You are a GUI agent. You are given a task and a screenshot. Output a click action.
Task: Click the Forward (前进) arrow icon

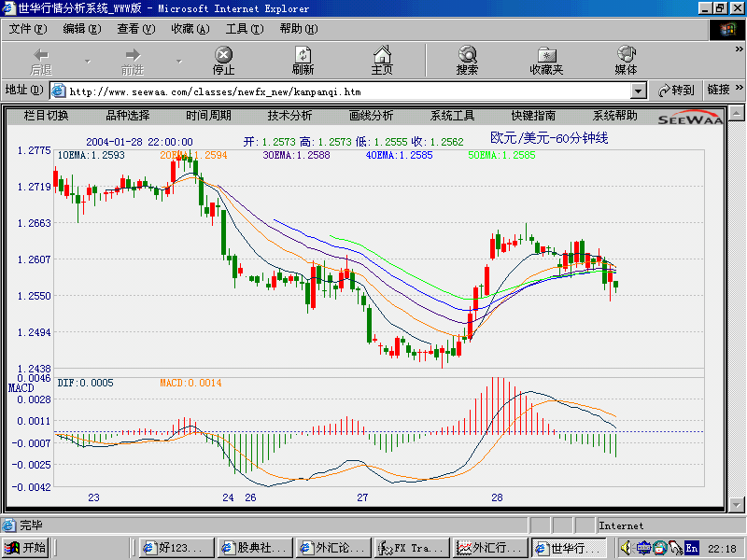pyautogui.click(x=133, y=54)
